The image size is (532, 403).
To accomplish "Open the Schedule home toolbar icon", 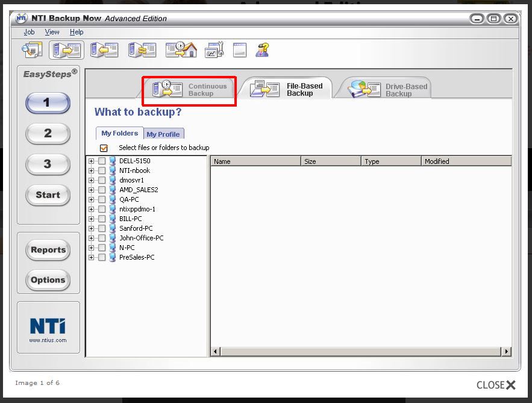I will pyautogui.click(x=181, y=49).
